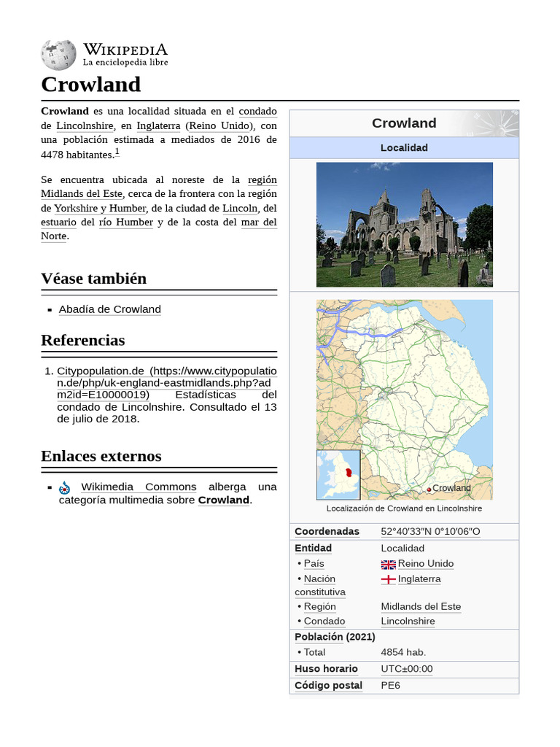The height and width of the screenshot is (747, 560).
Task: Open the Crowland Abbey photo
Action: pos(404,225)
